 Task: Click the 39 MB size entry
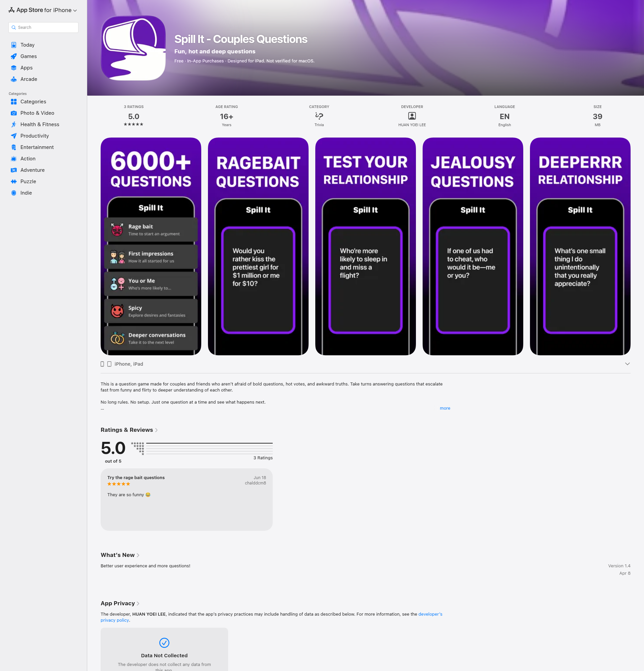[597, 116]
